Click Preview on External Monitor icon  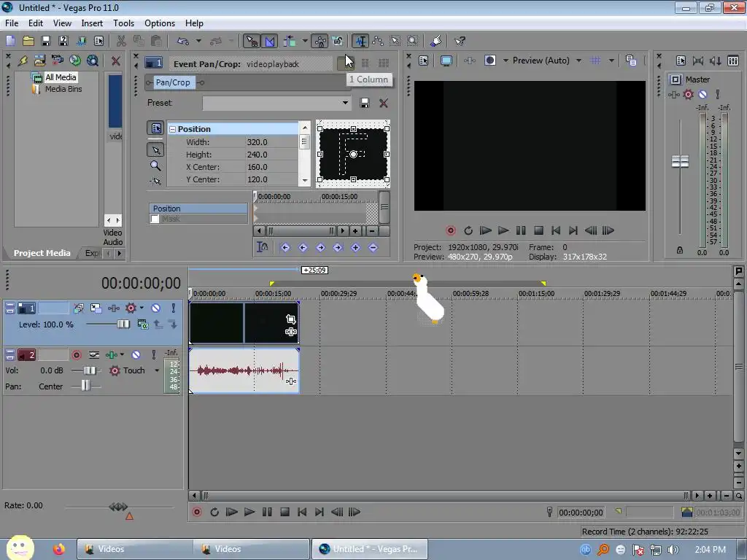click(x=446, y=61)
